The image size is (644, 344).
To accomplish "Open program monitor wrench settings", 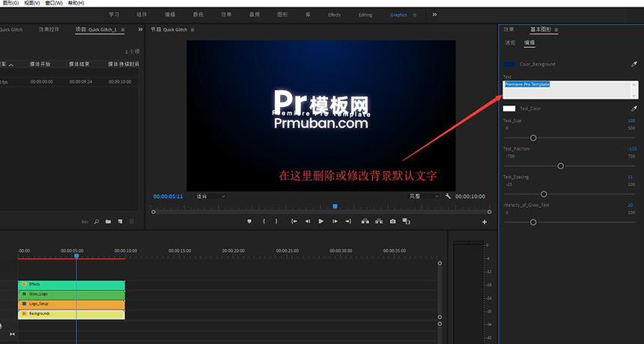I will click(448, 197).
